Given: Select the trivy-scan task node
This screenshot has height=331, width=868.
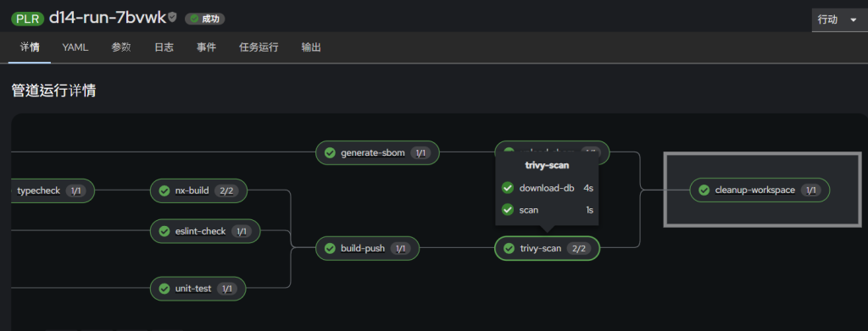Looking at the screenshot, I should (x=547, y=248).
